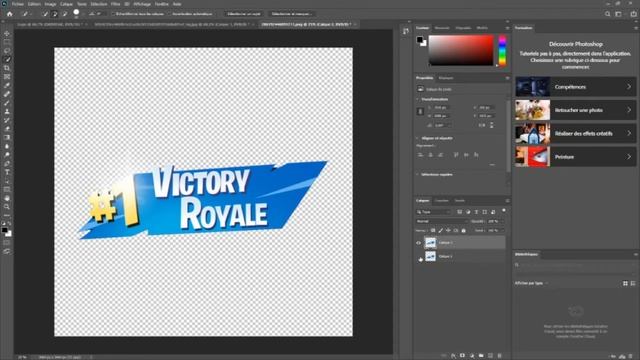Select the Horizontal Type tool

click(7, 172)
